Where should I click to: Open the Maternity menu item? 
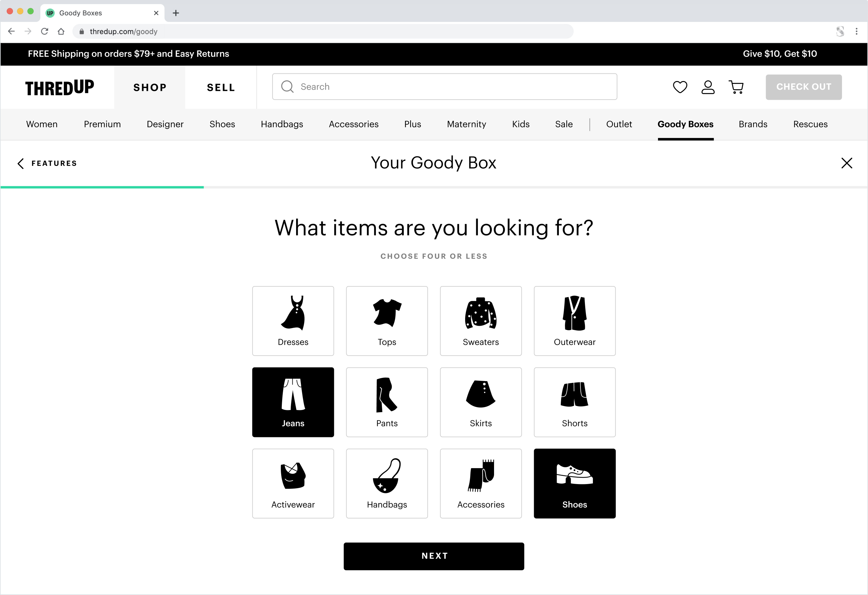point(466,124)
